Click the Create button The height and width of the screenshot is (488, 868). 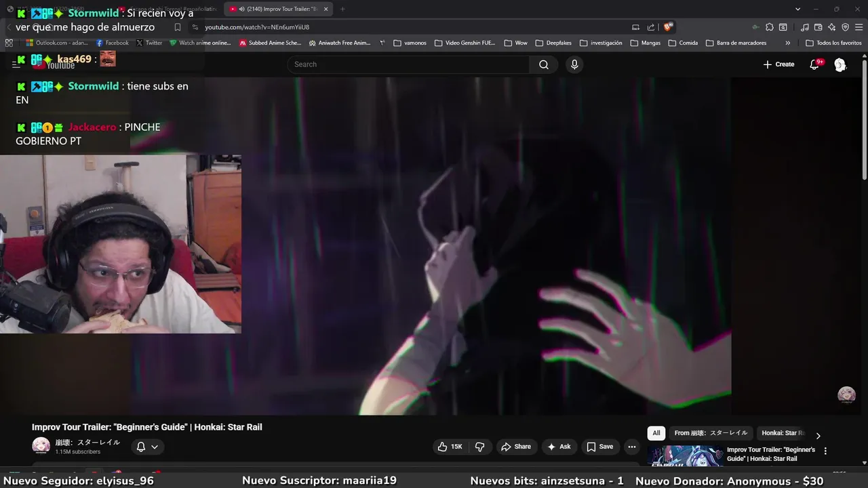pos(778,64)
